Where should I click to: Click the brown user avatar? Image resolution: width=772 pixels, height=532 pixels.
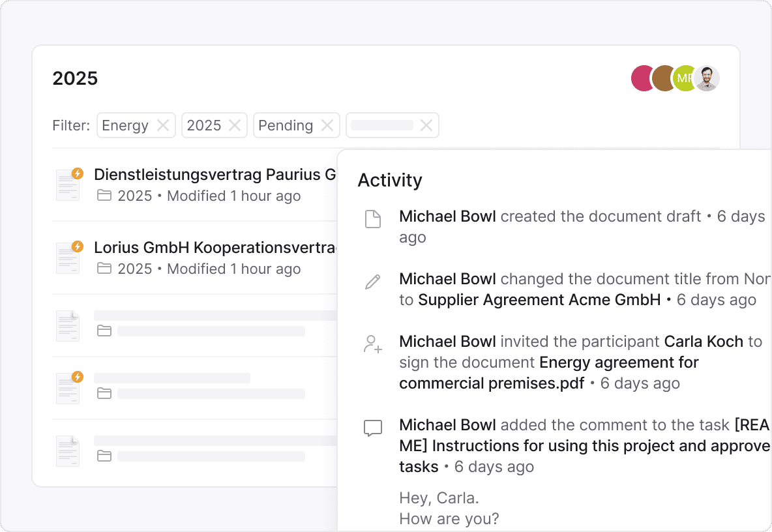click(663, 78)
